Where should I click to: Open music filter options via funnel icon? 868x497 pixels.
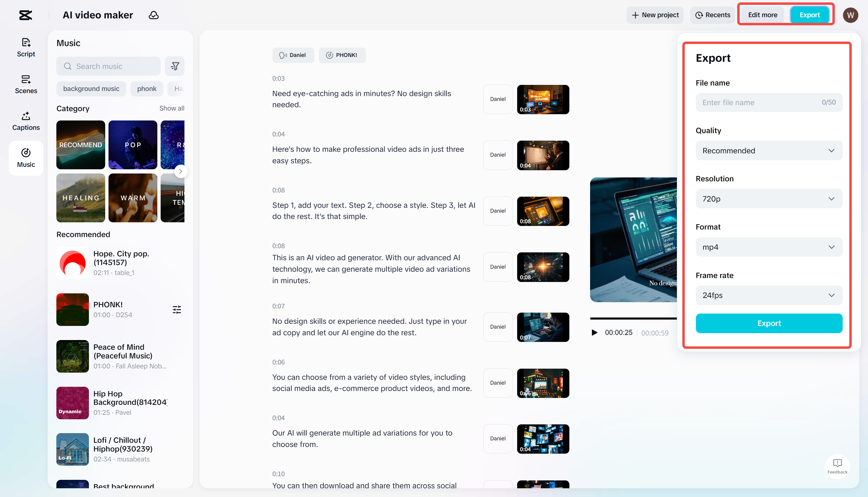coord(175,66)
